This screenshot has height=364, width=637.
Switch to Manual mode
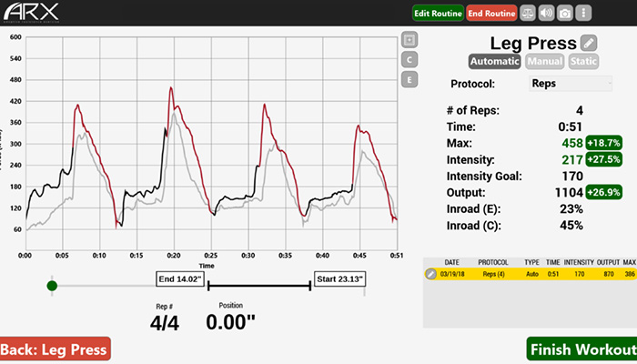tap(544, 62)
